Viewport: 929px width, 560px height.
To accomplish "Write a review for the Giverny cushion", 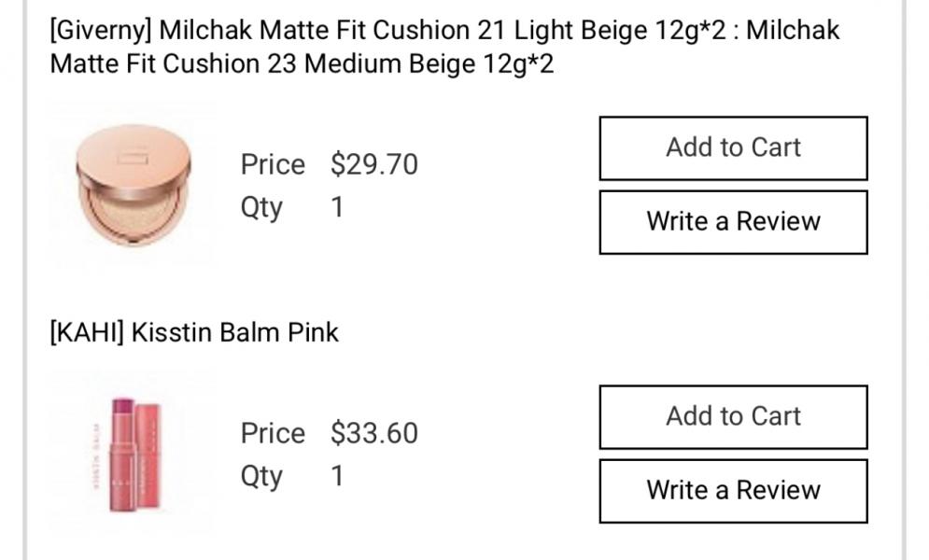I will [x=733, y=221].
